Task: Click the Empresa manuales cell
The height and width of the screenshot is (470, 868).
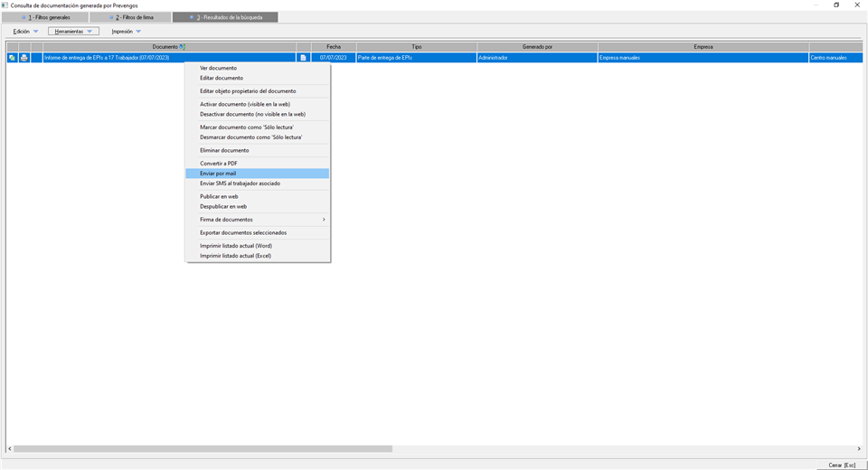Action: 703,58
